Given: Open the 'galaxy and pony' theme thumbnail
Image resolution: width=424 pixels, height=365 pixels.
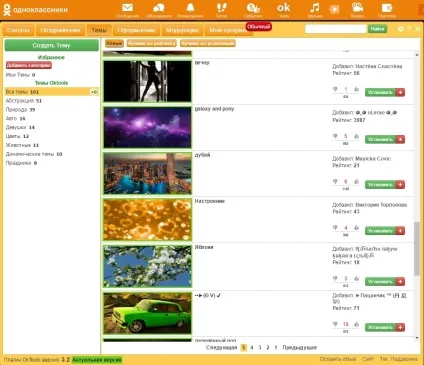Looking at the screenshot, I should (x=147, y=127).
